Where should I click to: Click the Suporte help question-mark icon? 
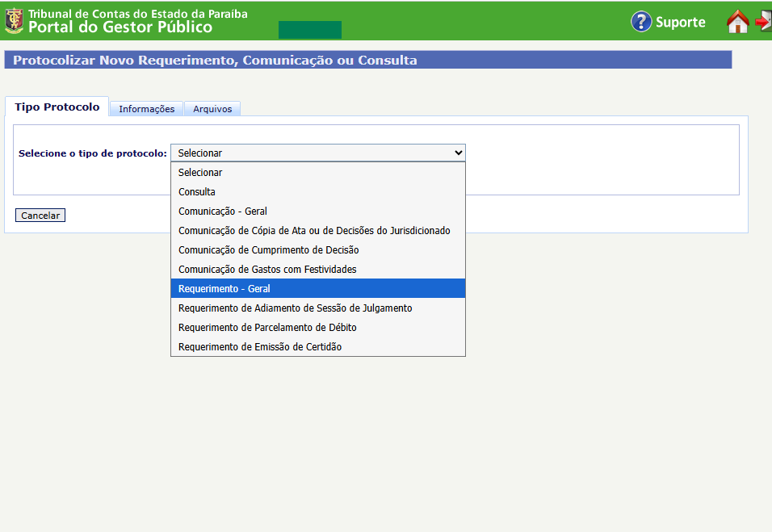point(641,22)
